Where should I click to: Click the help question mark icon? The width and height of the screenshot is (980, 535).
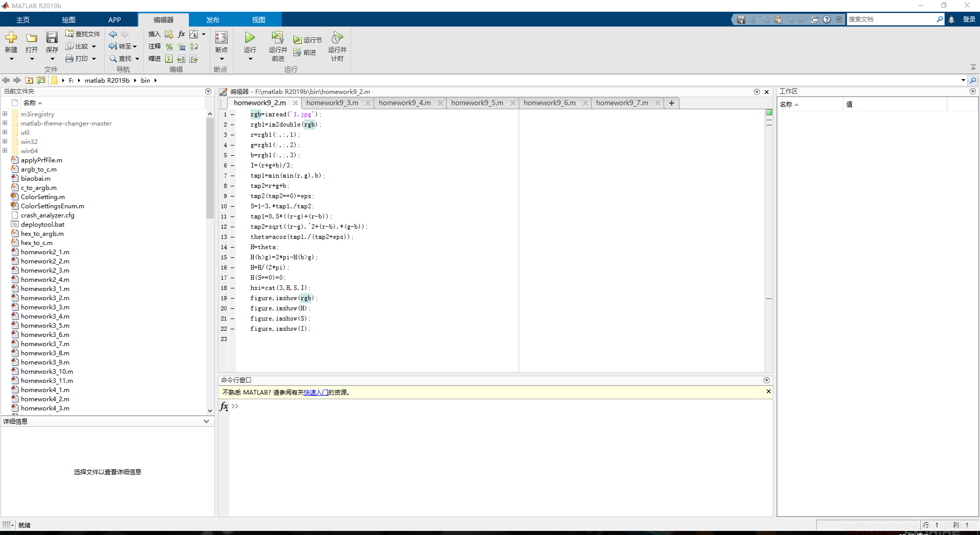click(x=827, y=19)
